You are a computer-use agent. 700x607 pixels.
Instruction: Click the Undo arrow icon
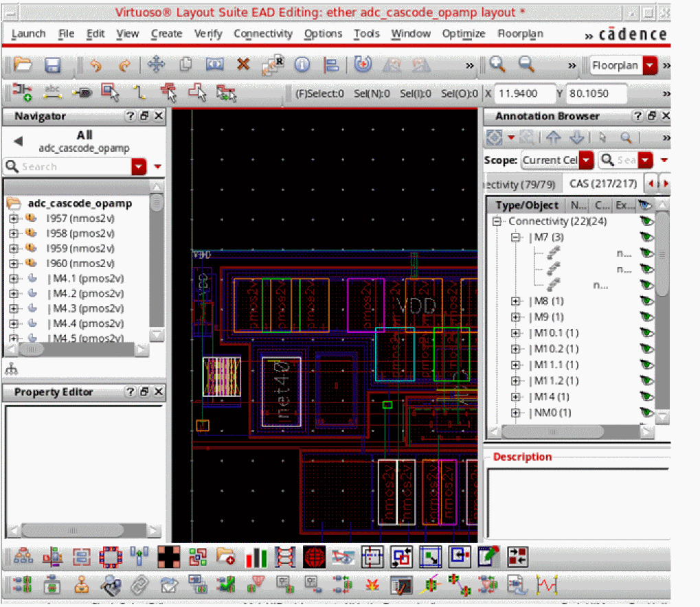tap(95, 65)
